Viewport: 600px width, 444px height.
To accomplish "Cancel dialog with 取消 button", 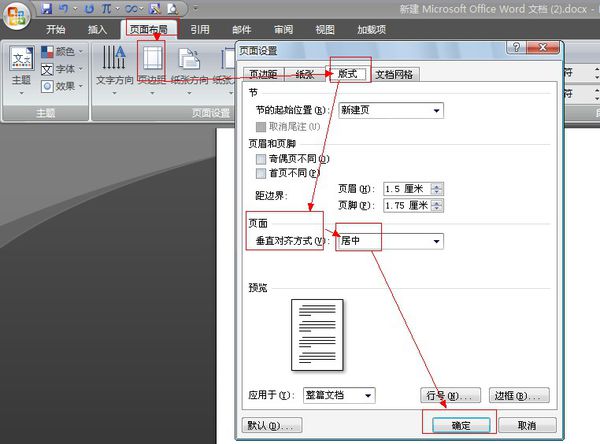I will (x=527, y=425).
